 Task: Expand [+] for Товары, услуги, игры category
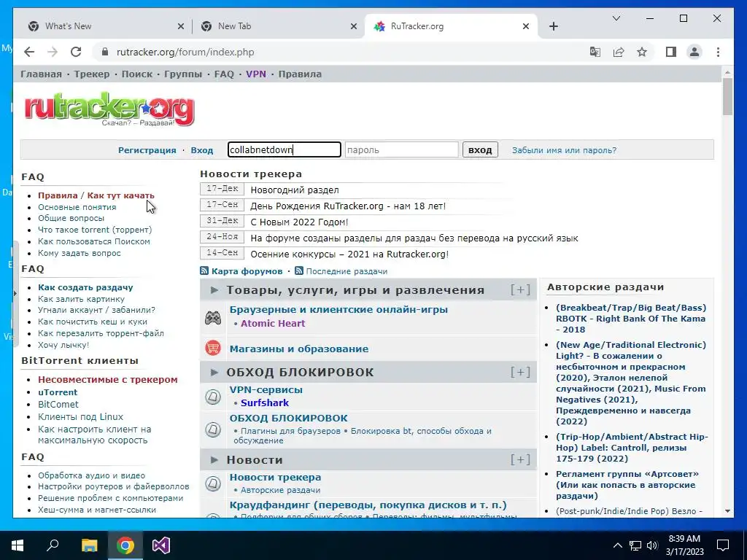coord(520,290)
